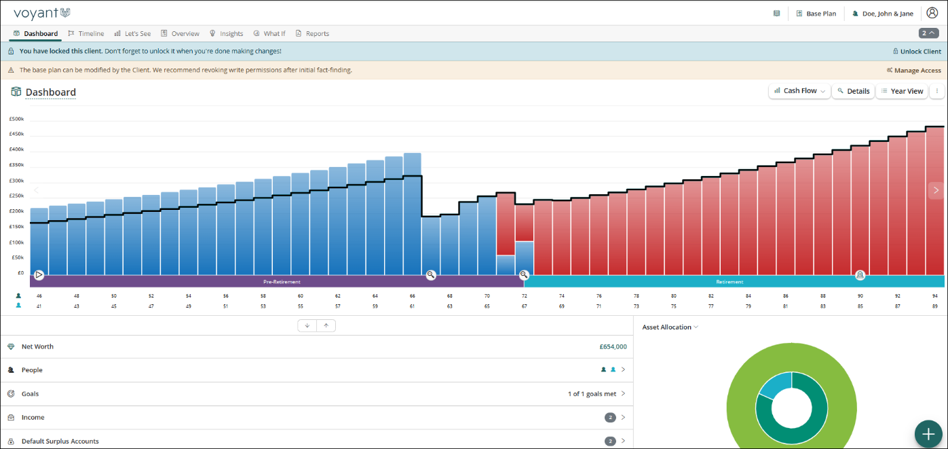Viewport: 948px width, 449px height.
Task: Click the book icon beside Base Plan
Action: 776,13
